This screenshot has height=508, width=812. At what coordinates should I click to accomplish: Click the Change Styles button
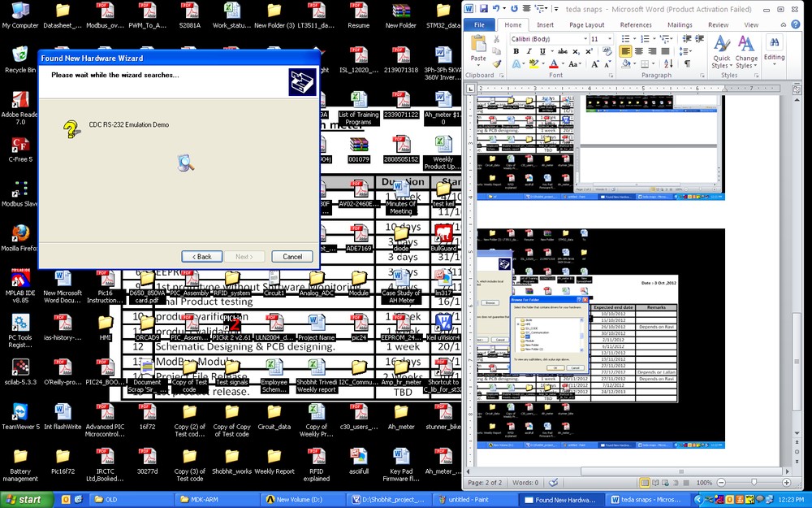click(746, 52)
